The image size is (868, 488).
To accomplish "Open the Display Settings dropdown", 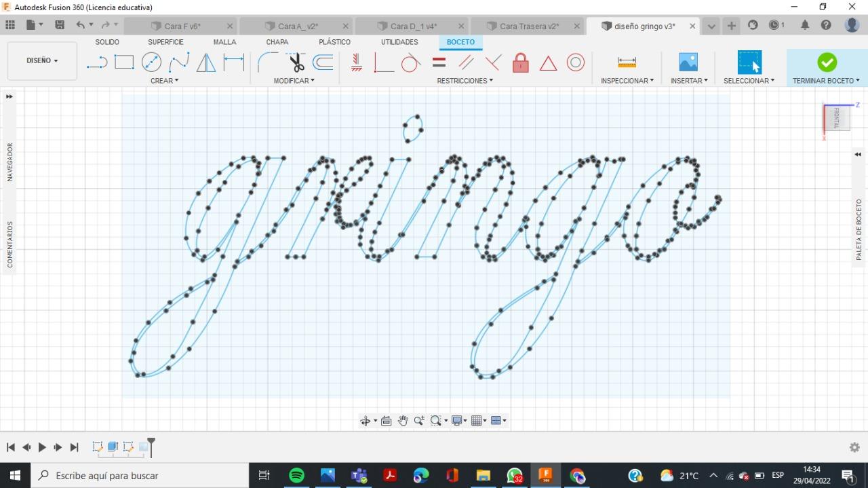I will [x=460, y=421].
